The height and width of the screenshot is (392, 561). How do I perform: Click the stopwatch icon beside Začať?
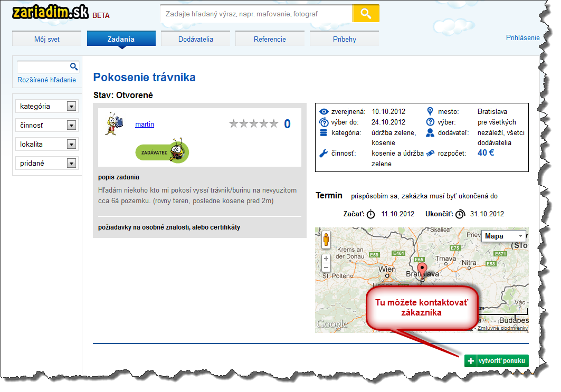pos(371,214)
